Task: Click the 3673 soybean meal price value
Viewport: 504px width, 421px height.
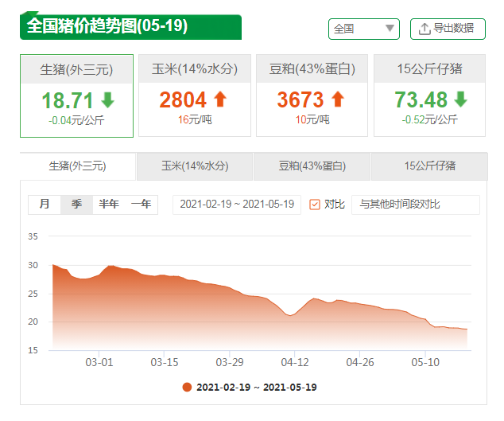Action: 300,99
